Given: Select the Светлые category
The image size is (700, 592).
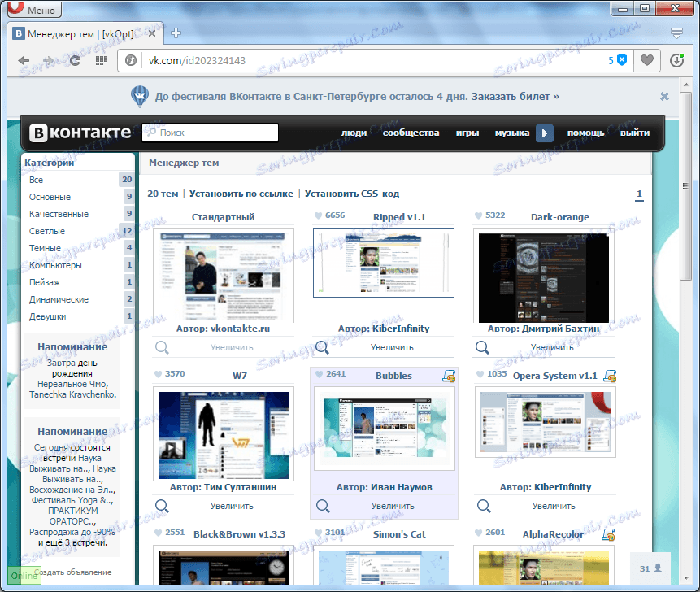Looking at the screenshot, I should [78, 231].
